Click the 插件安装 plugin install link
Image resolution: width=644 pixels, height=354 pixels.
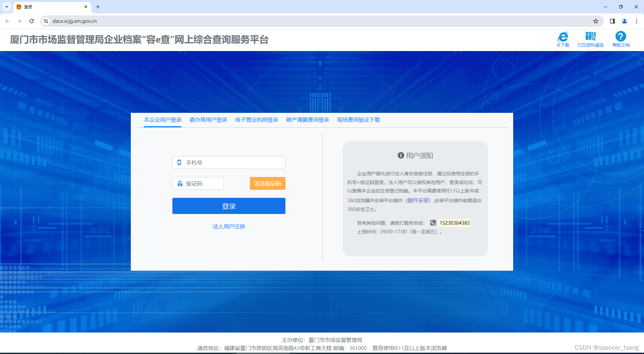click(x=418, y=200)
